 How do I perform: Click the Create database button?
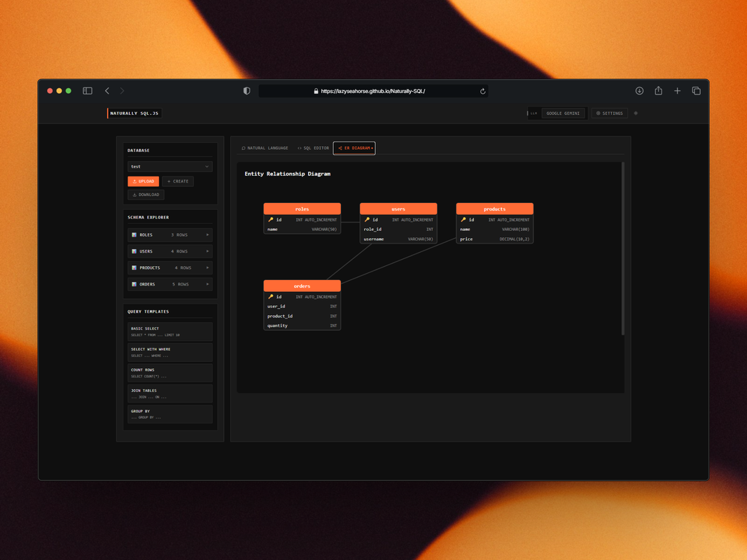pos(178,181)
